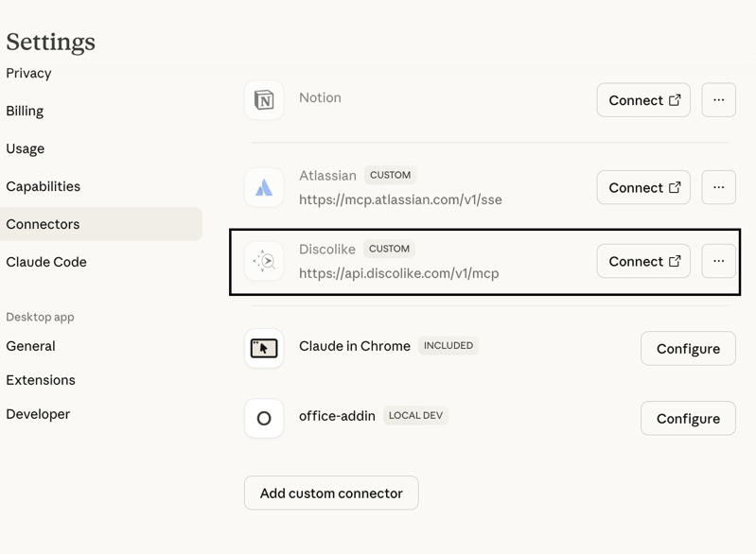The image size is (756, 554).
Task: Click the Discolike connector icon
Action: tap(264, 261)
